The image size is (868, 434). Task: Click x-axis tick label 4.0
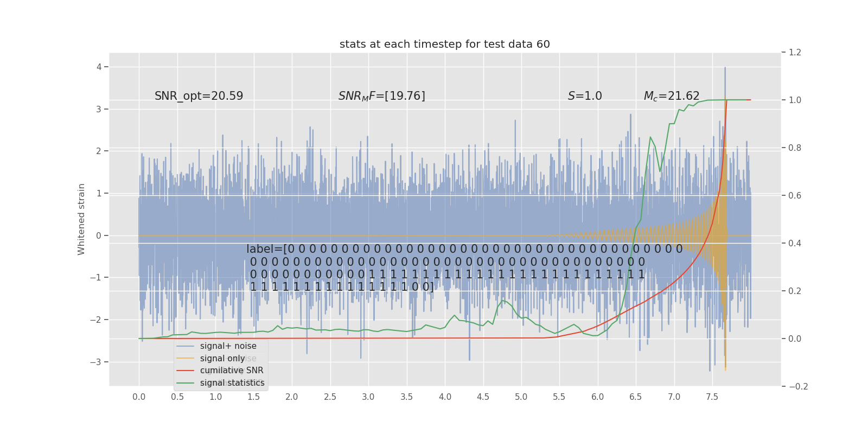pos(445,397)
